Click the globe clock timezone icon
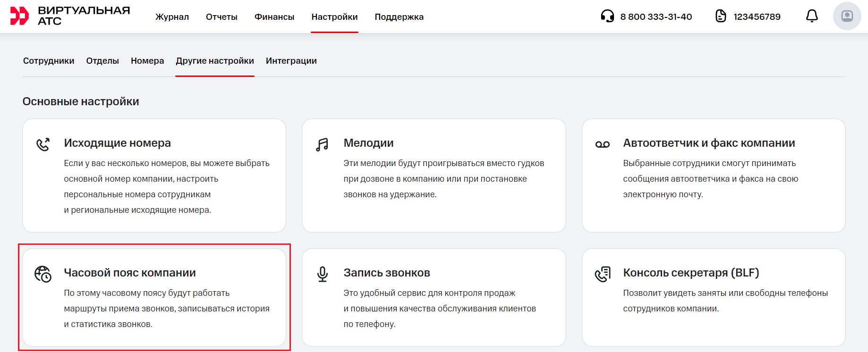868x352 pixels. pos(43,274)
